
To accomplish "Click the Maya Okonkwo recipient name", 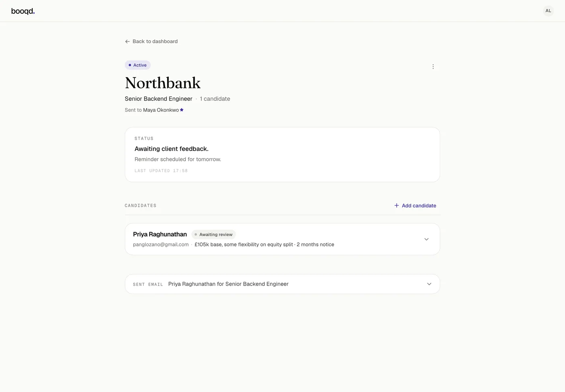I will click(x=161, y=110).
